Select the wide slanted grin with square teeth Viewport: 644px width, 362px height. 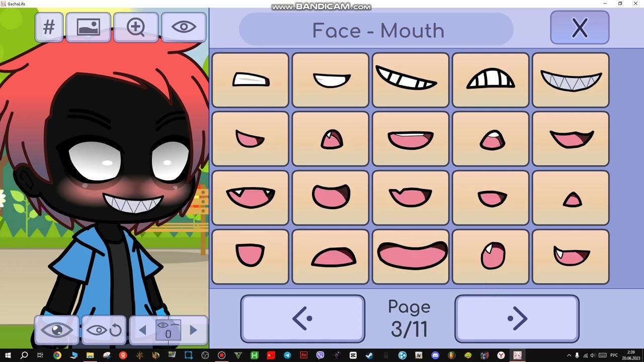coord(411,80)
